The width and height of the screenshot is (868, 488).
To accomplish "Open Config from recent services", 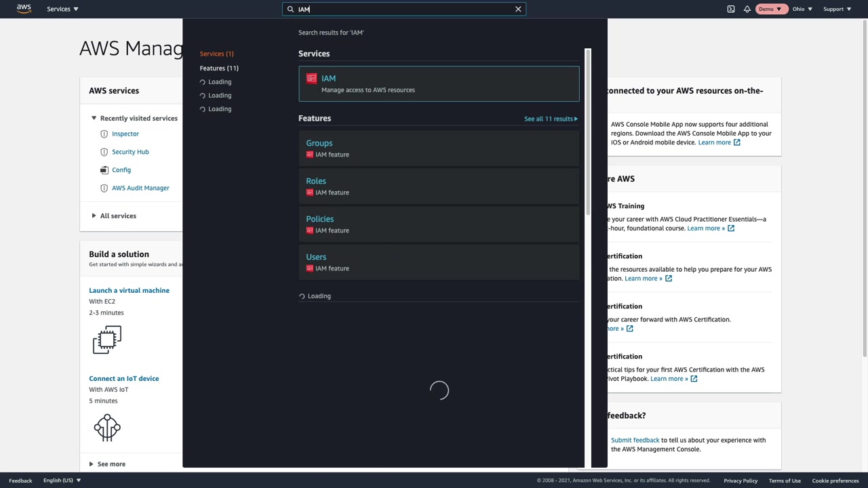I will pos(121,170).
